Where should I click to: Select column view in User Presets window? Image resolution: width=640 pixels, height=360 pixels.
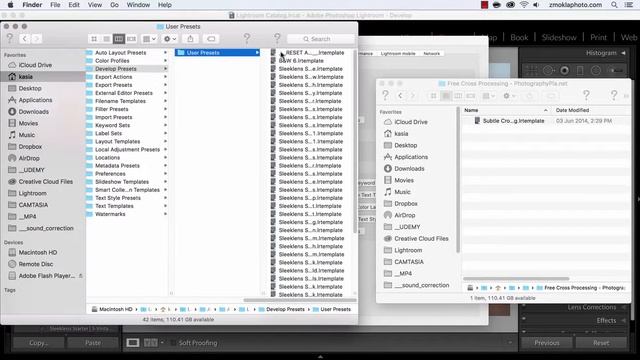(x=118, y=39)
